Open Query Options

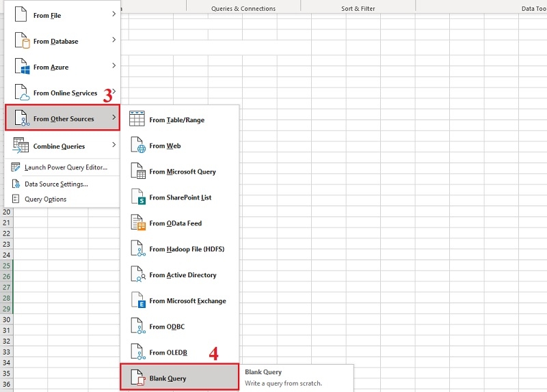(x=62, y=199)
